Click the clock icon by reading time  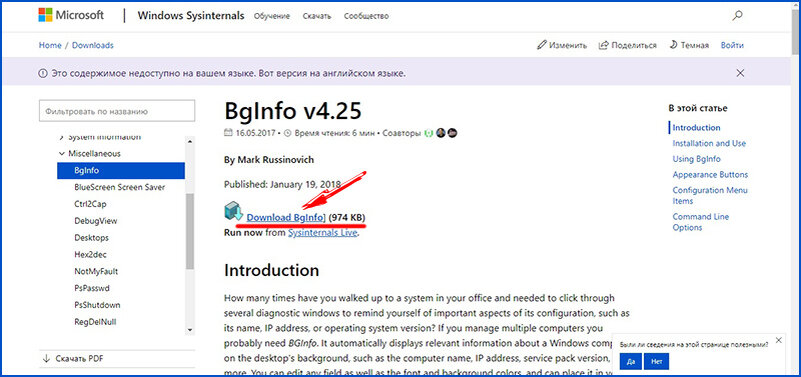coord(287,133)
